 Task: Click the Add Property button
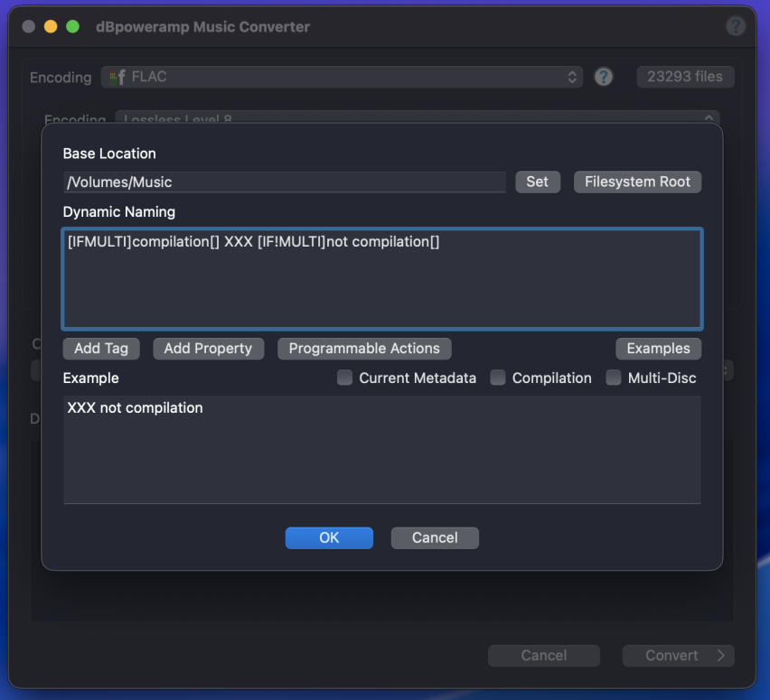click(x=208, y=349)
